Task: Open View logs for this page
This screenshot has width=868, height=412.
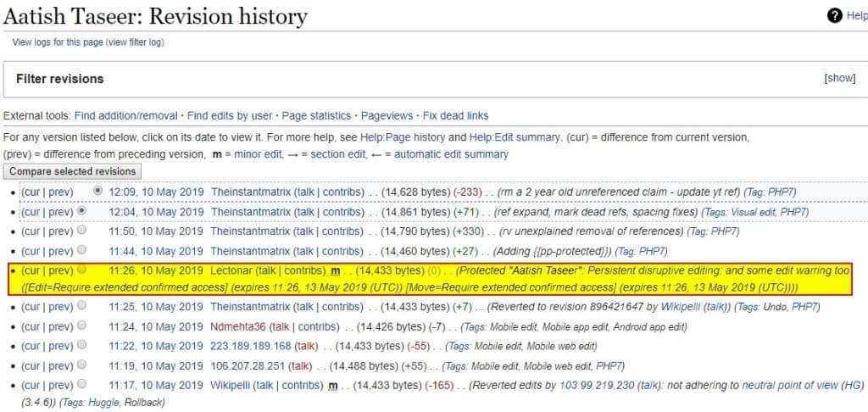Action: click(x=57, y=42)
